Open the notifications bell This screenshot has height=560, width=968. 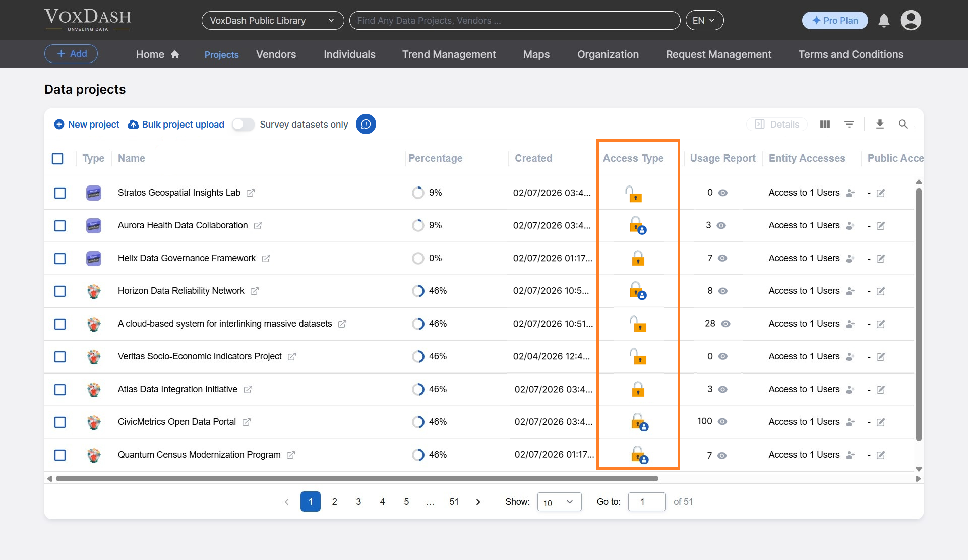pyautogui.click(x=884, y=21)
